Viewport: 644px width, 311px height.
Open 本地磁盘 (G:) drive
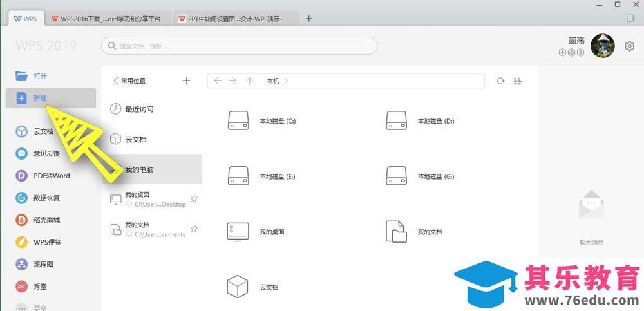(420, 176)
